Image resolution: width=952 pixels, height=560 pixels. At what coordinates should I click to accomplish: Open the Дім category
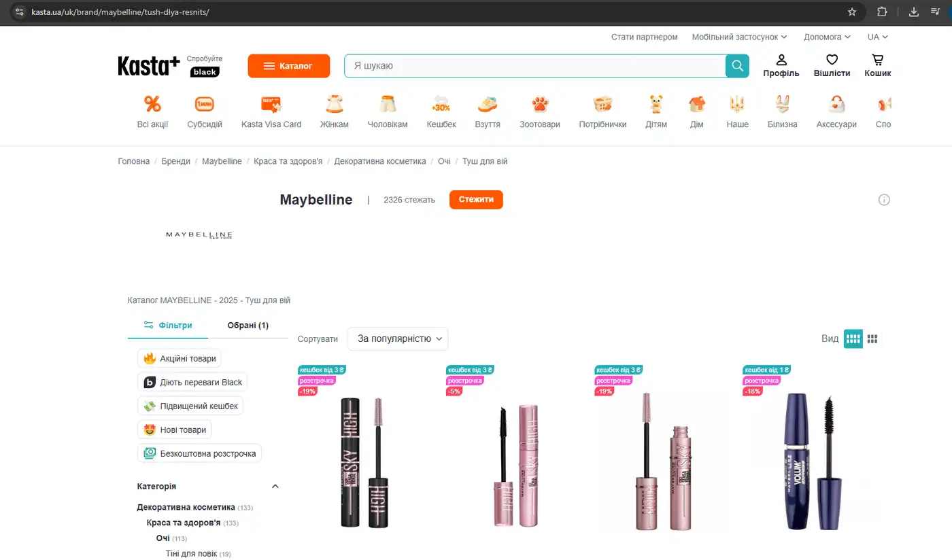coord(697,112)
